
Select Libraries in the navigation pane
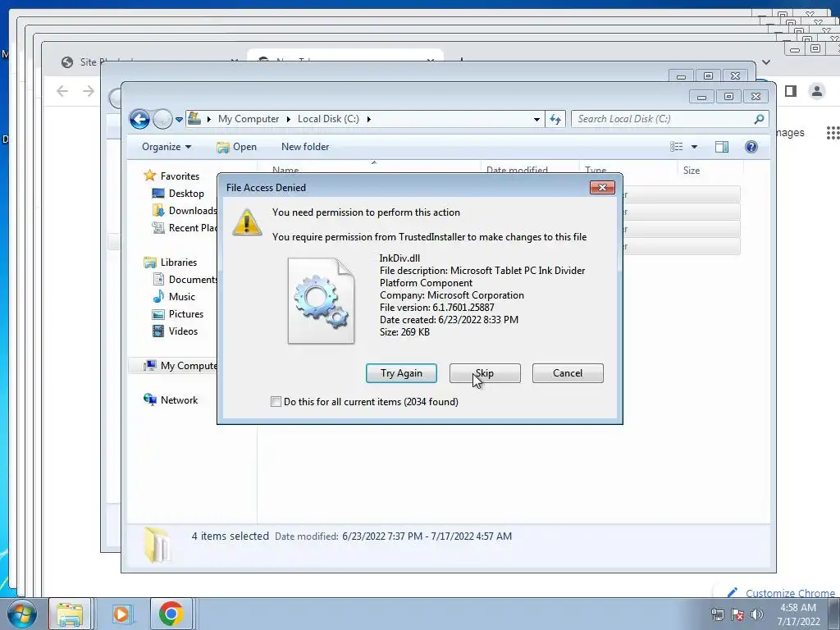171,262
